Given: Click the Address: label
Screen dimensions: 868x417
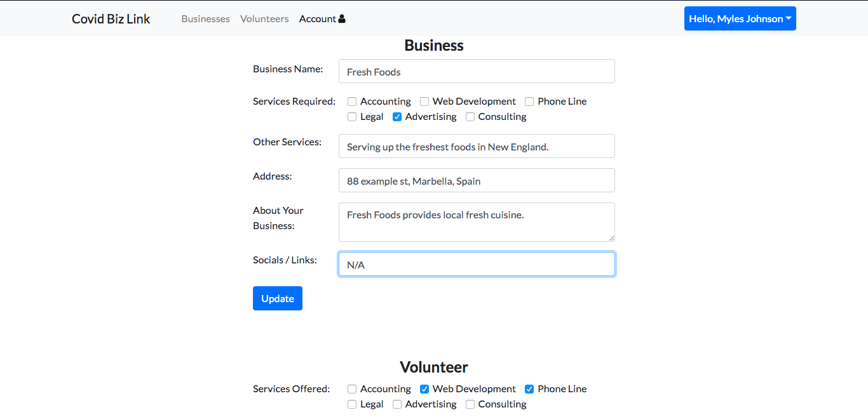Looking at the screenshot, I should (273, 176).
